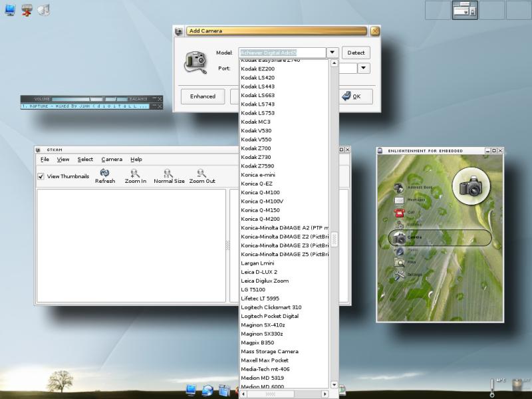The image size is (532, 399).
Task: Adjust the music player balance slider
Action: 115,99
